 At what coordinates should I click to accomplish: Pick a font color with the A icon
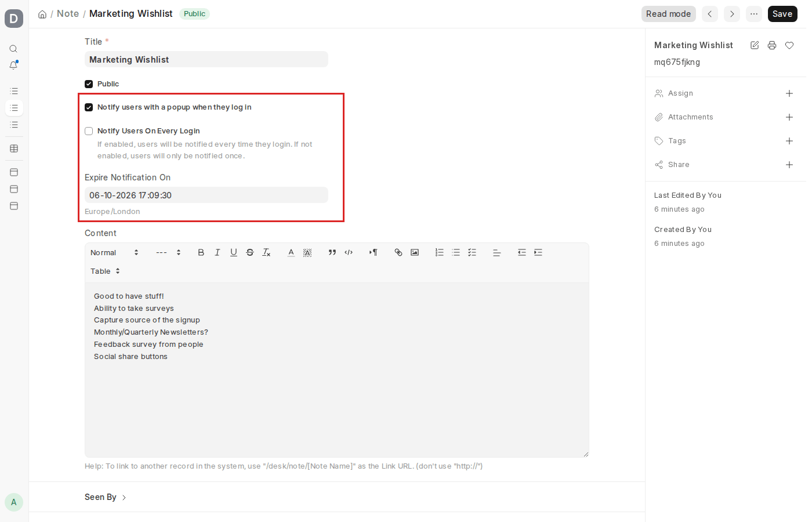pos(291,252)
